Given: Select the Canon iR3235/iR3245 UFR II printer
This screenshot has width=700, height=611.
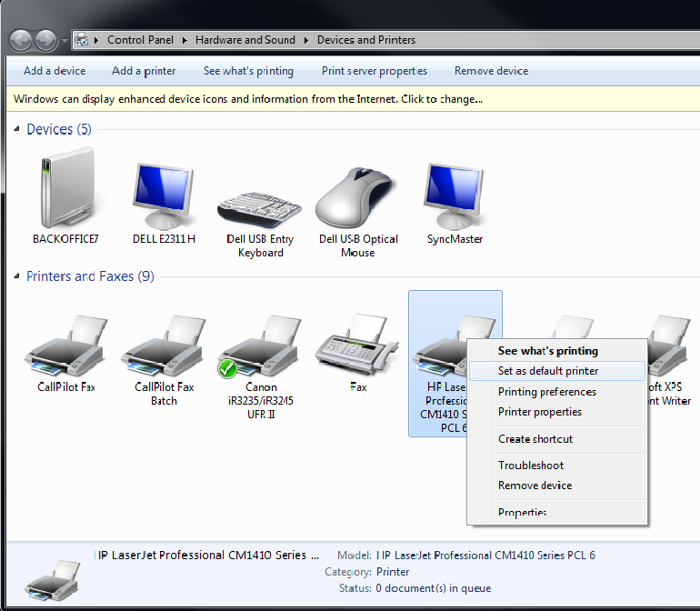Looking at the screenshot, I should (260, 346).
